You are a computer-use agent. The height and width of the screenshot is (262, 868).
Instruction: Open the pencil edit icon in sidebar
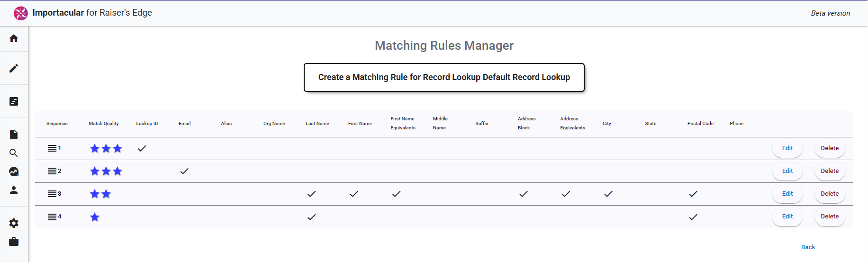(x=14, y=68)
